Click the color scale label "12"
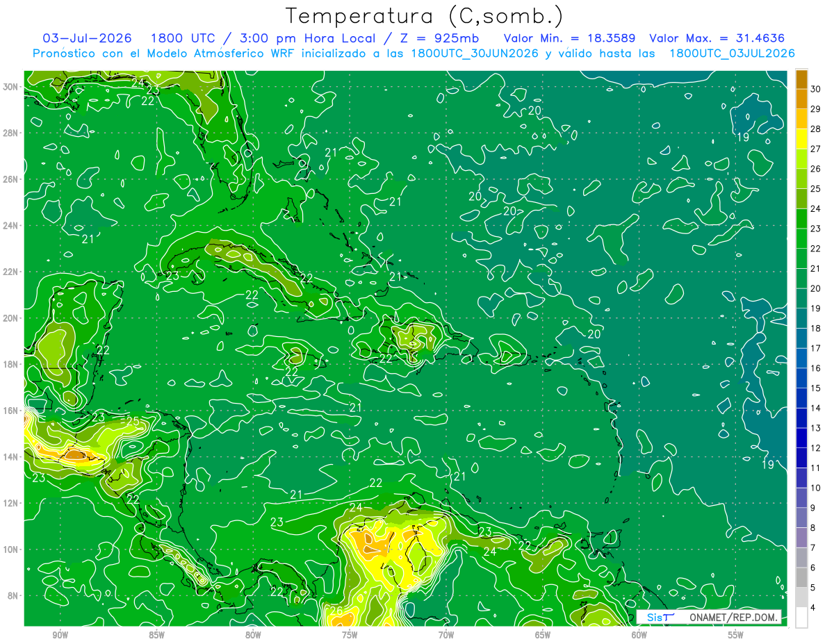Image resolution: width=834 pixels, height=644 pixels. [815, 448]
